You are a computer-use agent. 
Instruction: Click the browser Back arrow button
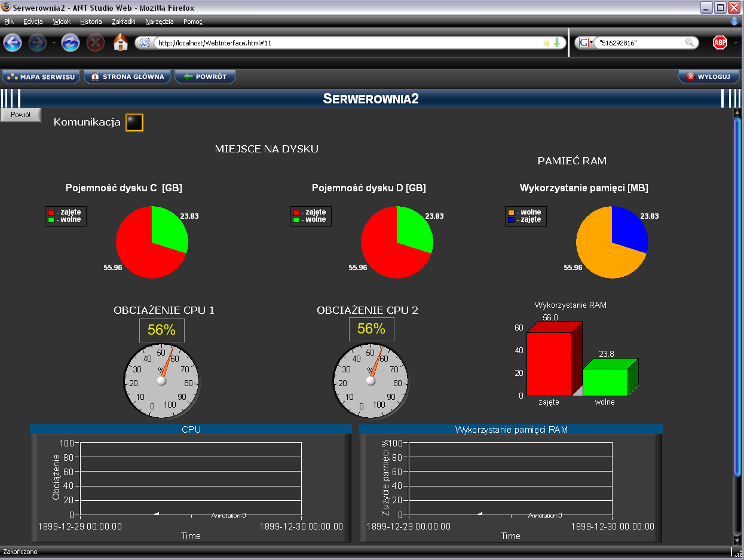(13, 42)
